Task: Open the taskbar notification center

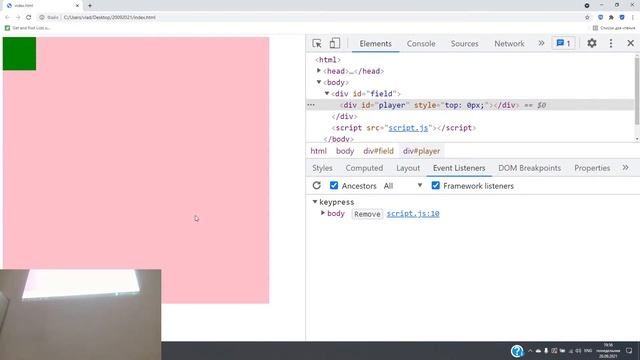Action: 629,351
